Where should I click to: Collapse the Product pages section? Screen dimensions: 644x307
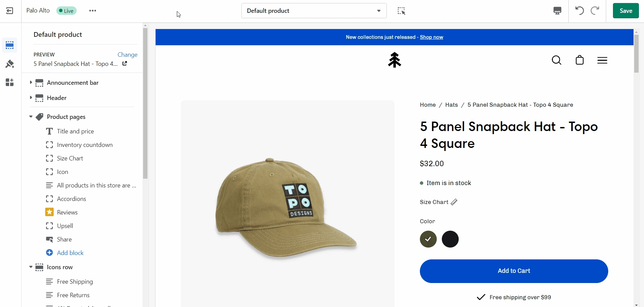tap(31, 117)
